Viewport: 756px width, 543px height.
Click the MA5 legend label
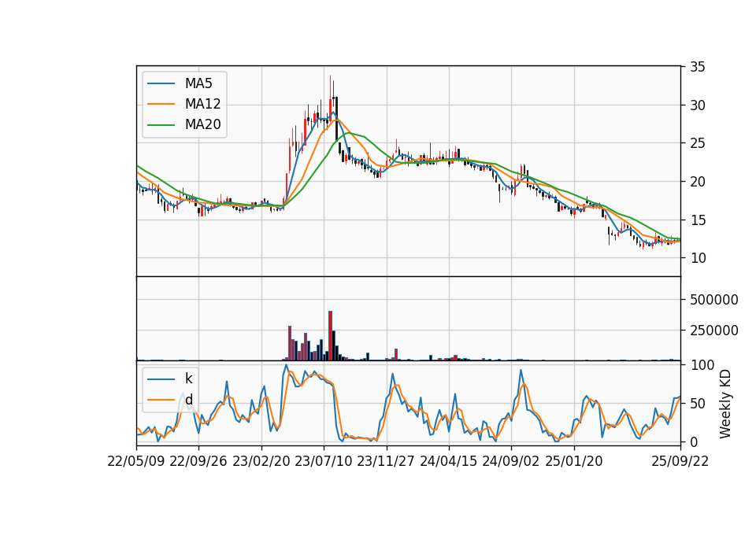point(198,83)
